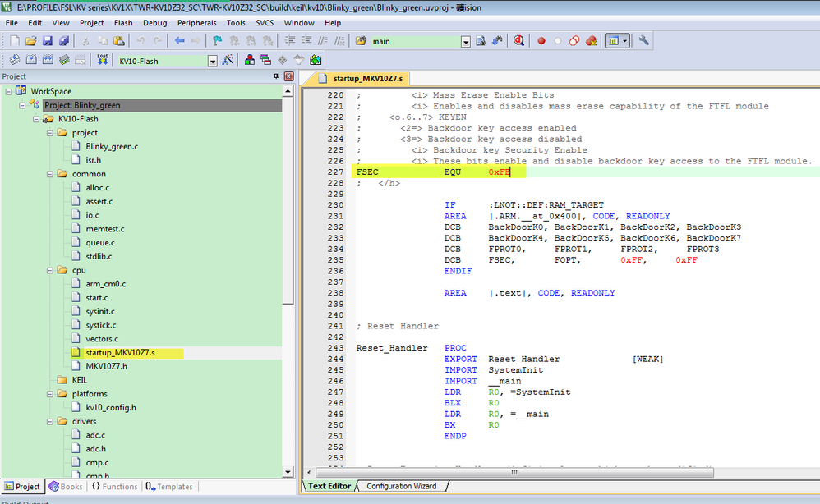The image size is (820, 504).
Task: Click the Kill All Breakpoints icon
Action: pos(591,40)
